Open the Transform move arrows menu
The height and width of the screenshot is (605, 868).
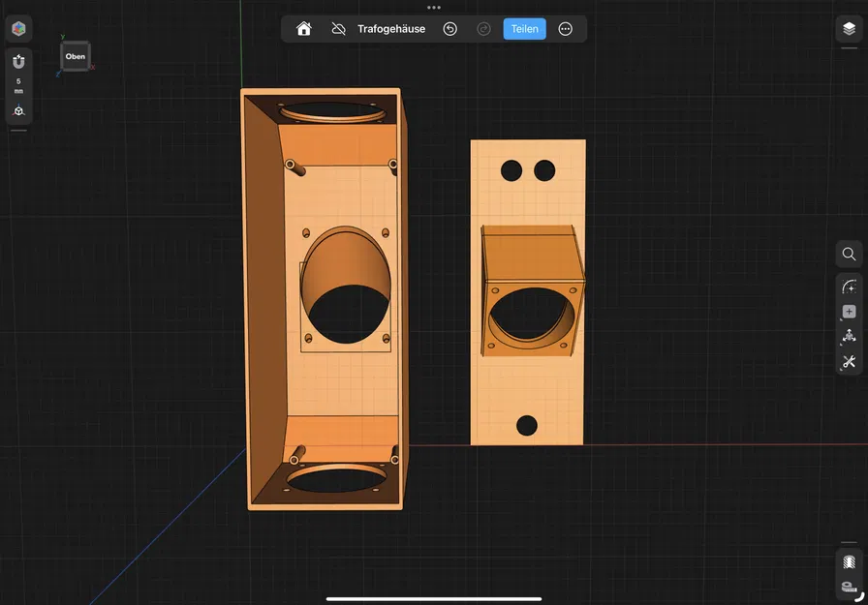(x=849, y=336)
